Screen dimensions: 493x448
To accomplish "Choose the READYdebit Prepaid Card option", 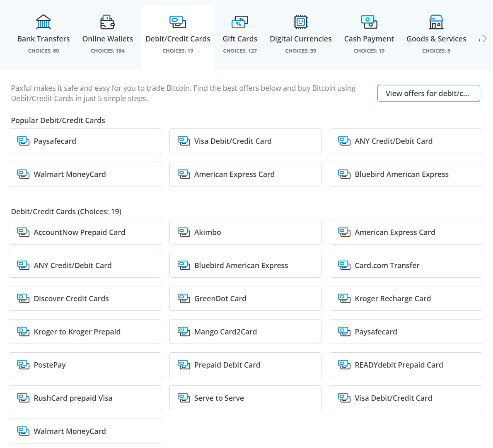I will (x=406, y=365).
